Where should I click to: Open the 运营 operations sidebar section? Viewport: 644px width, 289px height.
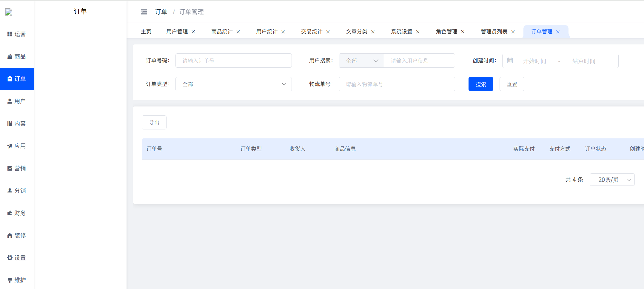(17, 34)
